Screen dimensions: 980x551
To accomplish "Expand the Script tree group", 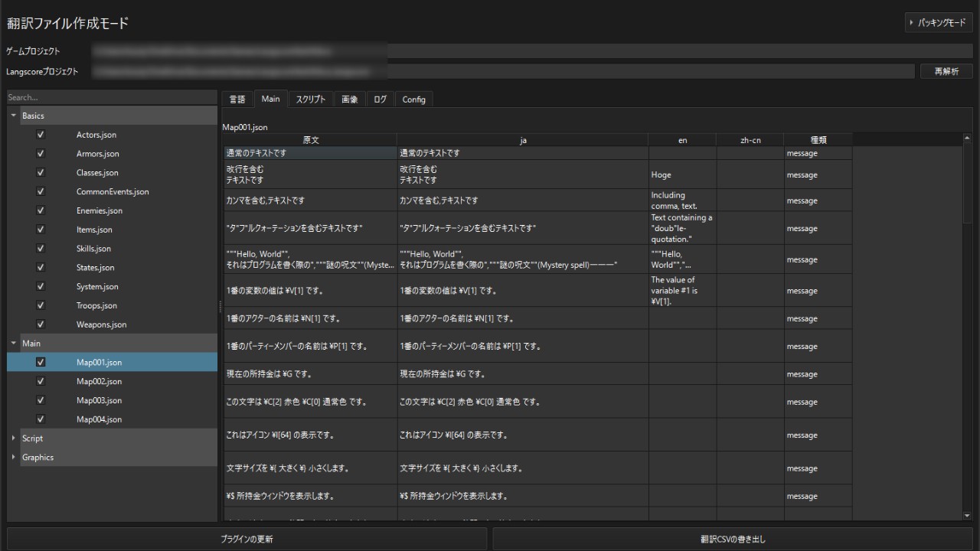I will 14,439.
